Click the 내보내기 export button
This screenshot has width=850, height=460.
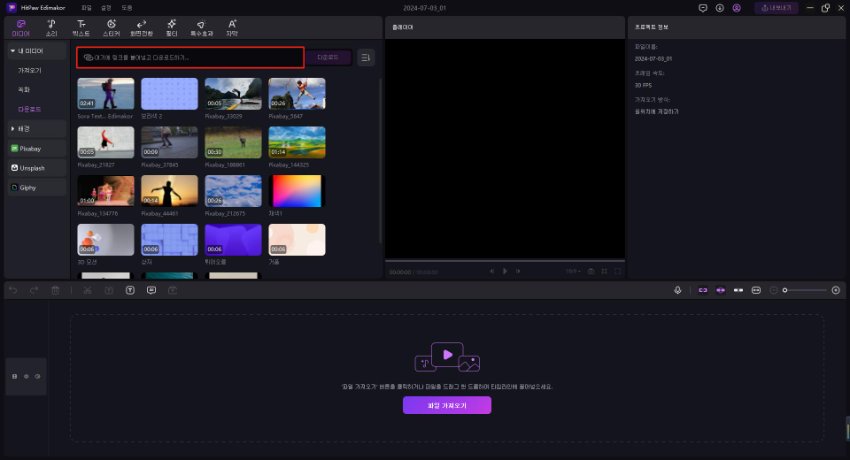pyautogui.click(x=776, y=7)
